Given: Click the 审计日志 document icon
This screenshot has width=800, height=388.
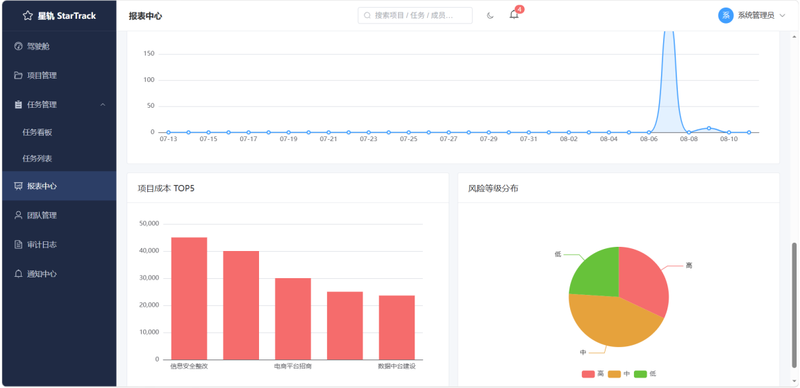Looking at the screenshot, I should point(18,245).
